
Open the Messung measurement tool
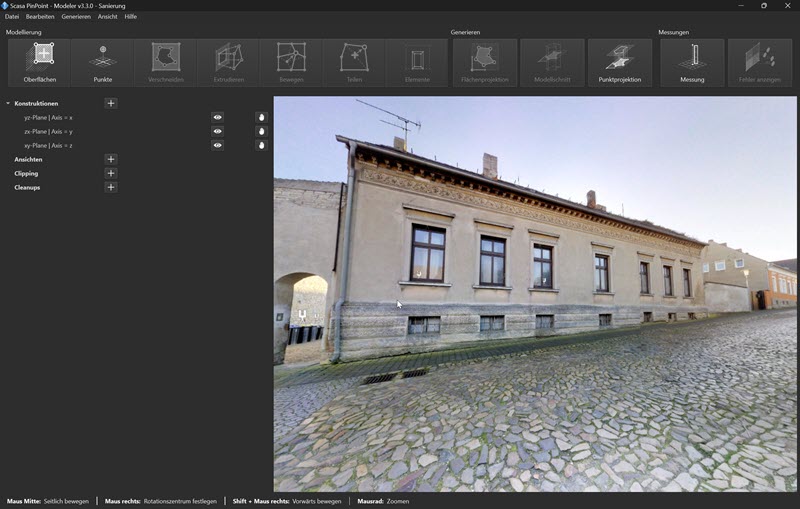tap(692, 63)
